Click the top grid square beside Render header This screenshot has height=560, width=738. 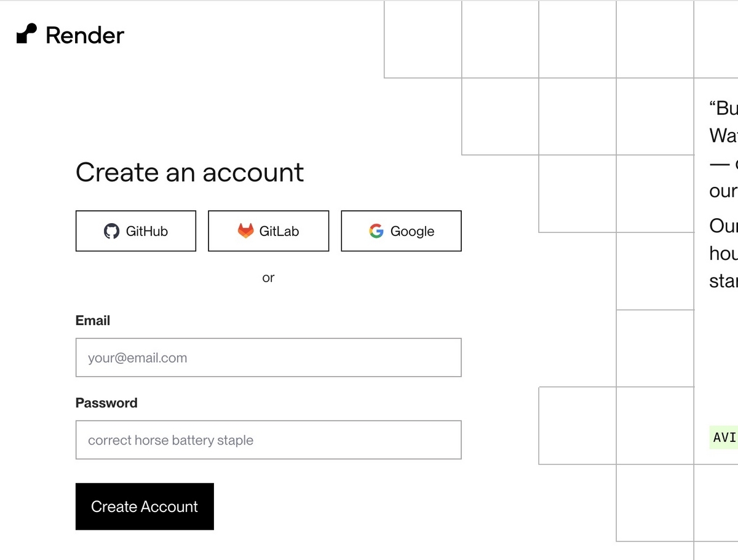(423, 39)
